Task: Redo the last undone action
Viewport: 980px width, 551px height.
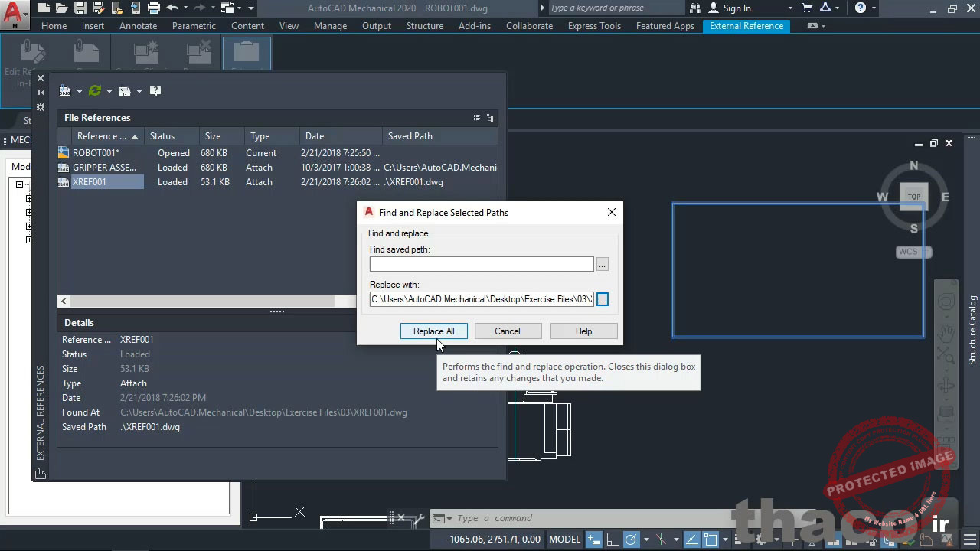Action: pyautogui.click(x=201, y=8)
